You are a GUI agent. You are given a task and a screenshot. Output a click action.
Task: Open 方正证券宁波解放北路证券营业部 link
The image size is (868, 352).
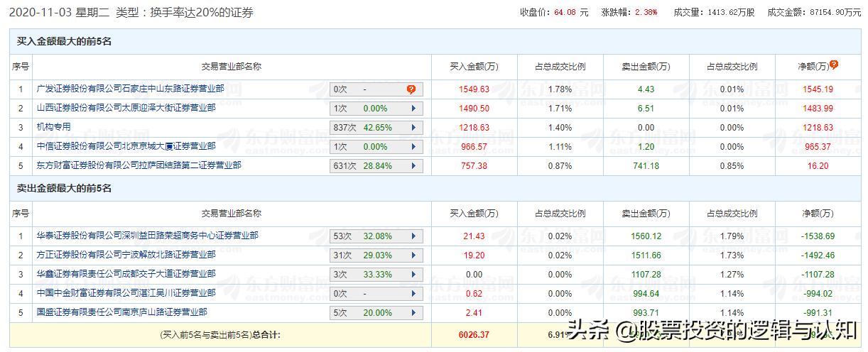[x=126, y=255]
